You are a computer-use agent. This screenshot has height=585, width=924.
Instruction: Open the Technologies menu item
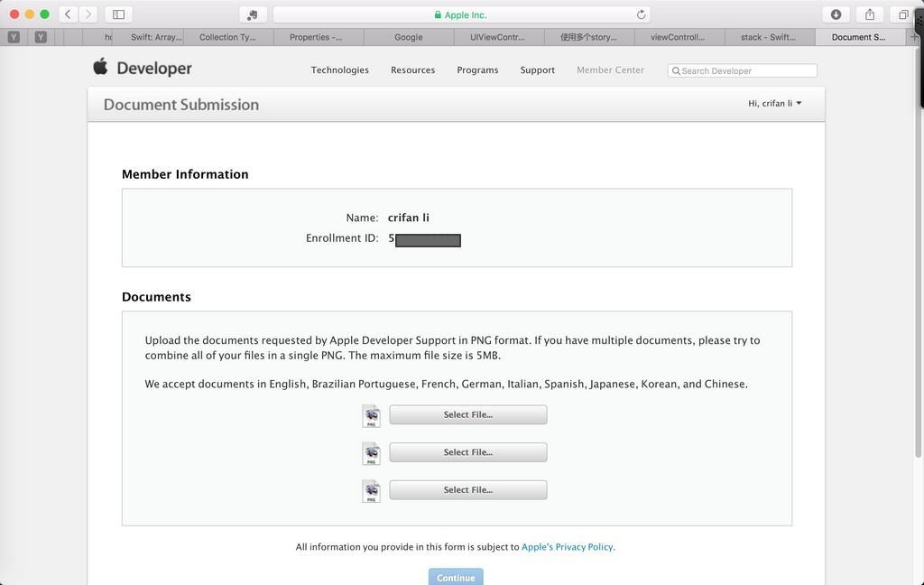pos(339,70)
